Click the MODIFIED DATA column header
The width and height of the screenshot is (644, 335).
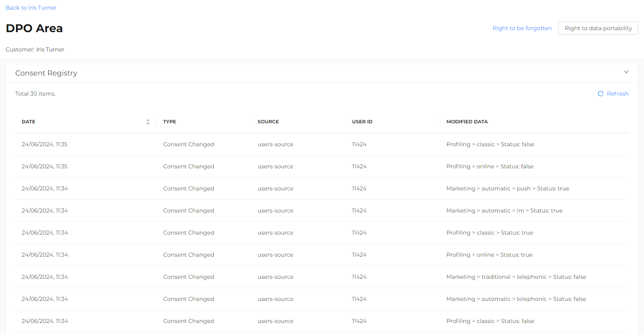(467, 122)
